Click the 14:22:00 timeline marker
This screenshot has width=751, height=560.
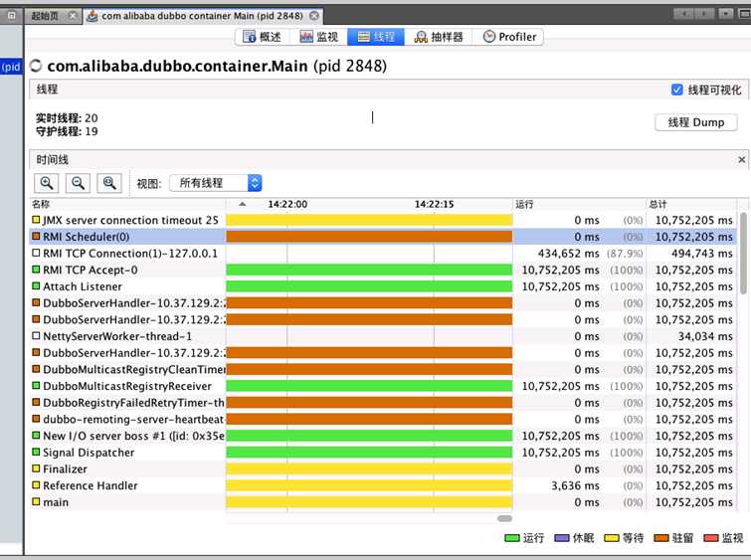(x=287, y=204)
